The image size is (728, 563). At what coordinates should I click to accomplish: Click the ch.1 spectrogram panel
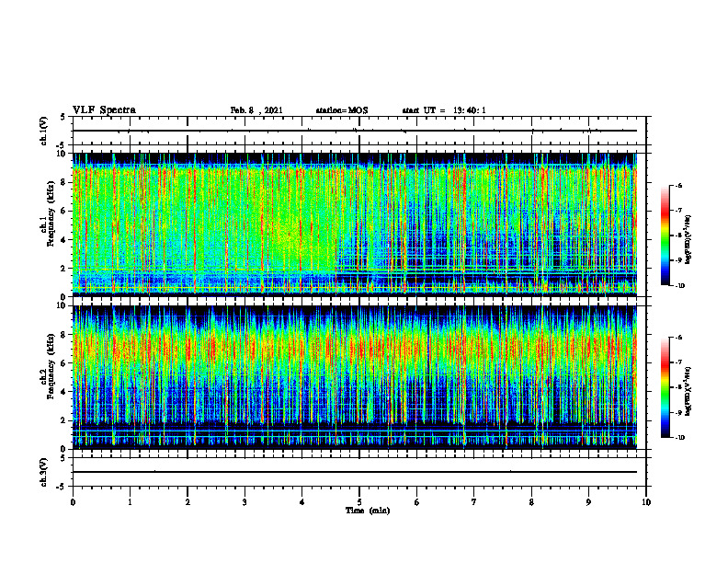coord(355,224)
